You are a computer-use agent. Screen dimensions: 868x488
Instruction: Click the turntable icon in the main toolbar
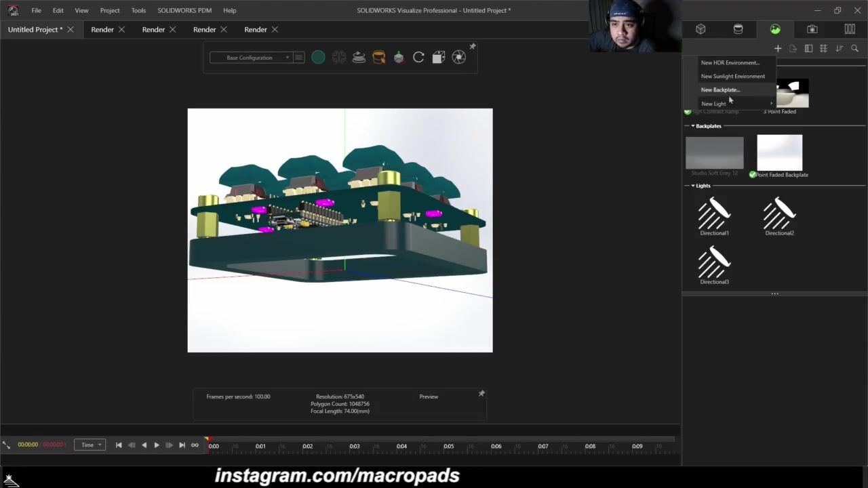[359, 58]
